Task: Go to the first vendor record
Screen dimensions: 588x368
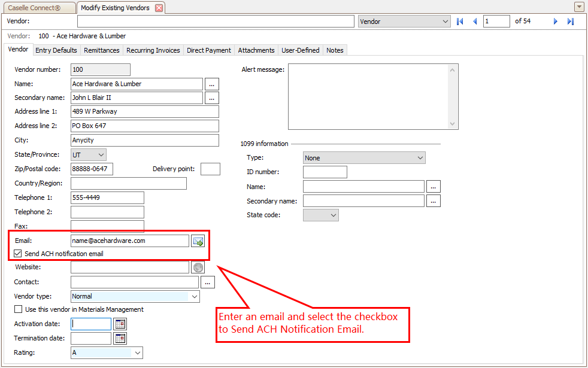Action: (460, 22)
